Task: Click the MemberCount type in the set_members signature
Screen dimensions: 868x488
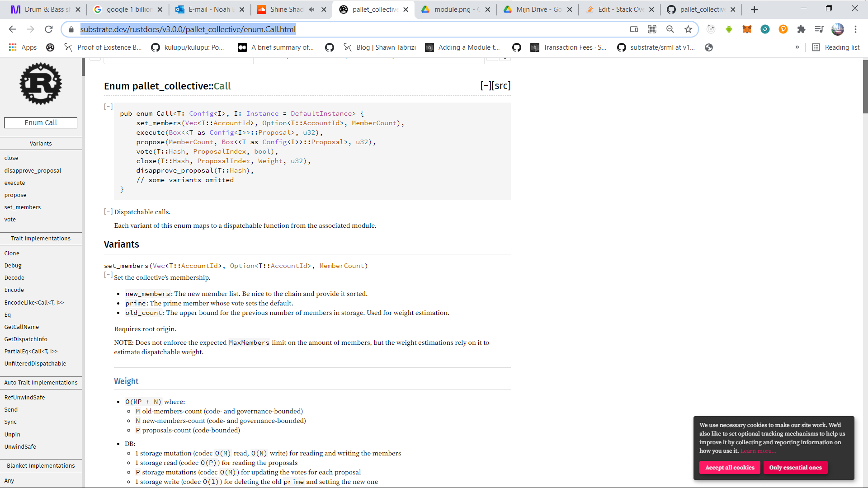Action: pos(341,266)
